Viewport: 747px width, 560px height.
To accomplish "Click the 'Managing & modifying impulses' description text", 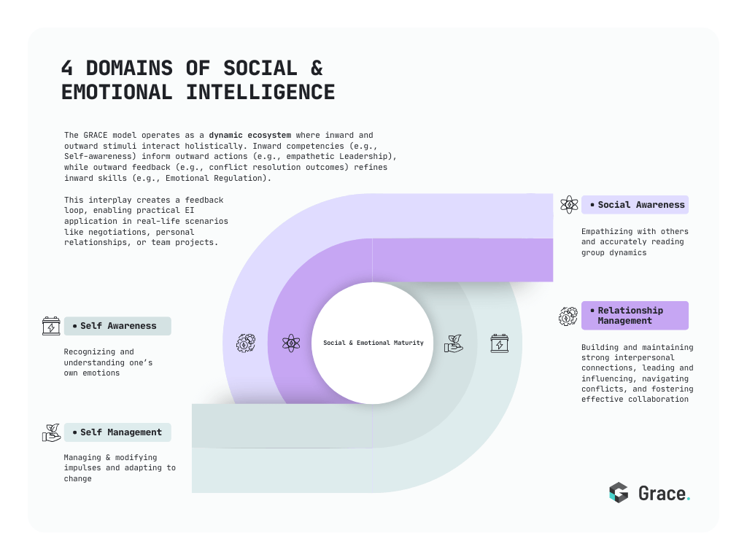I will pyautogui.click(x=120, y=468).
